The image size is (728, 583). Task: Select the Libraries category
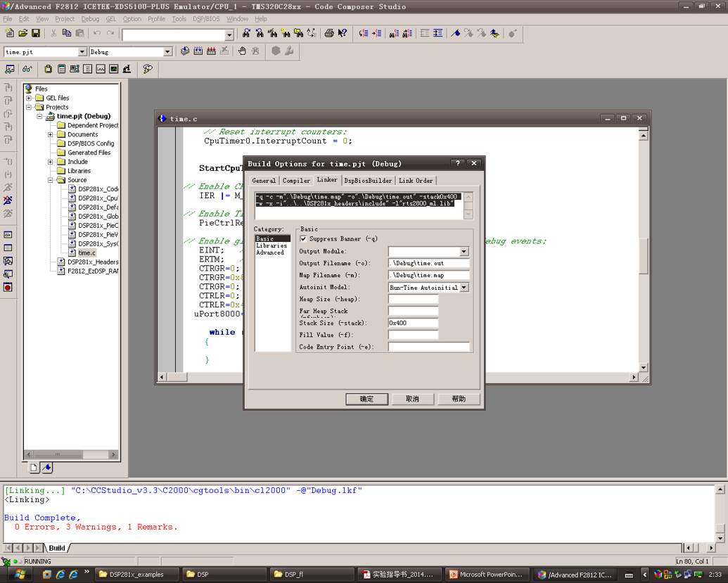point(272,245)
